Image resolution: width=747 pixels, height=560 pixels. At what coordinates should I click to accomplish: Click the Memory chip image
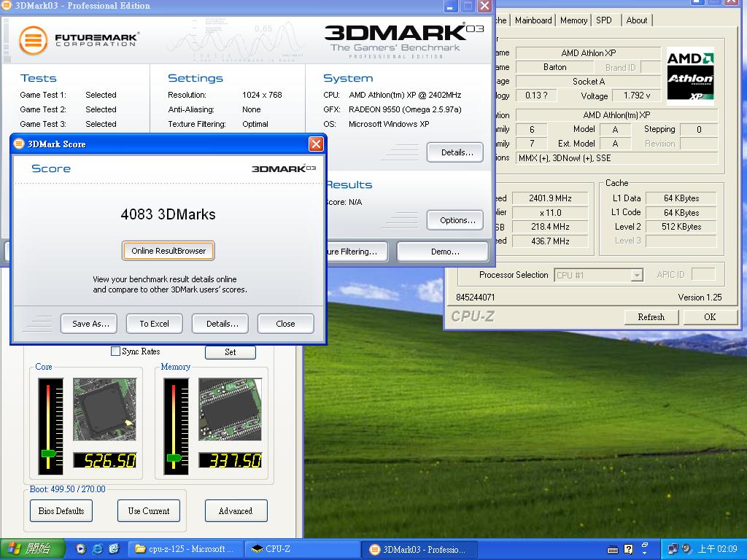(x=230, y=409)
